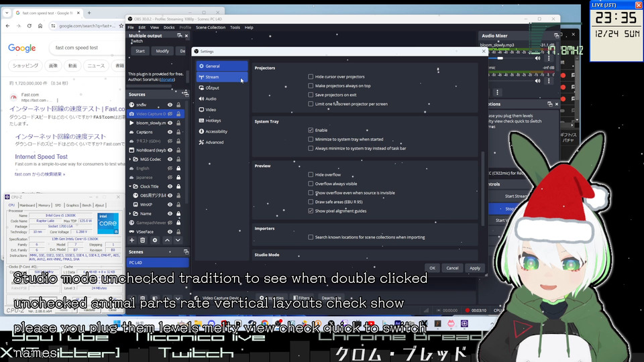Image resolution: width=644 pixels, height=362 pixels.
Task: Open the Scene Collection menu
Action: pyautogui.click(x=210, y=27)
